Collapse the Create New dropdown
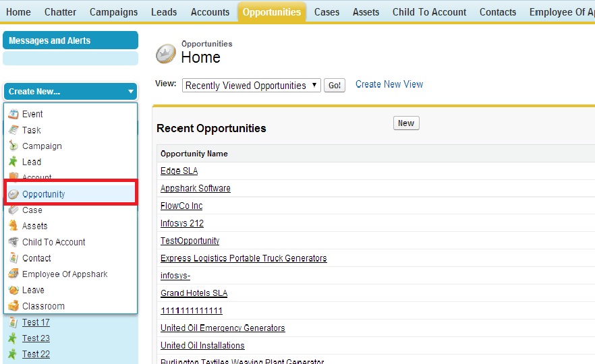This screenshot has width=595, height=364. pos(130,92)
